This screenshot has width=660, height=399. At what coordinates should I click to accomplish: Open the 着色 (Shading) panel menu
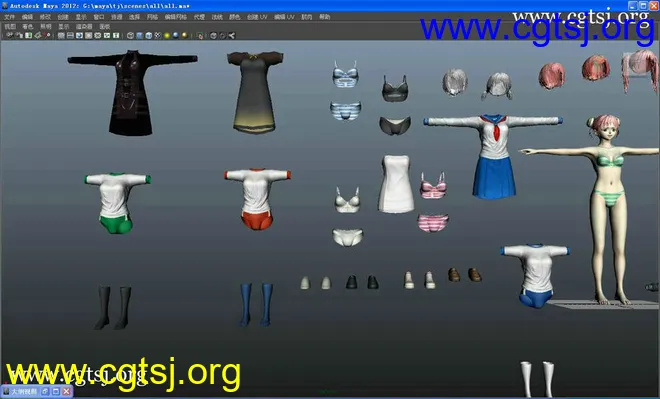[x=28, y=26]
